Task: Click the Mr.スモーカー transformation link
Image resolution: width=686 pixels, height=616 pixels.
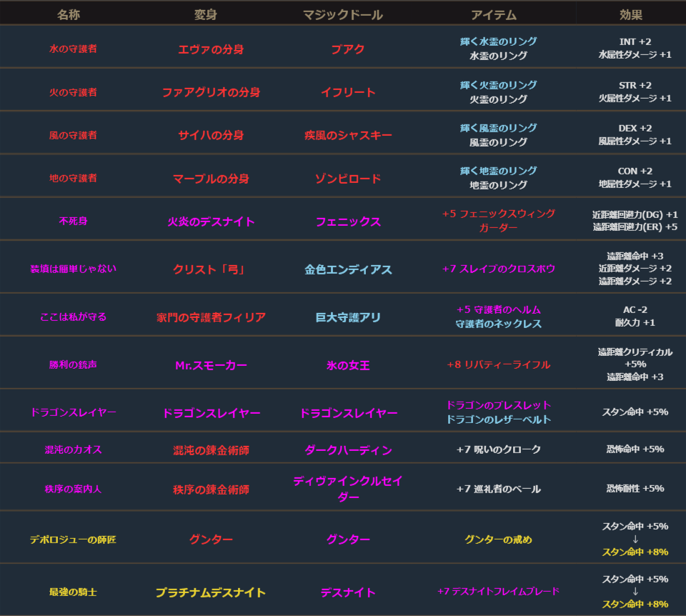Action: tap(210, 365)
